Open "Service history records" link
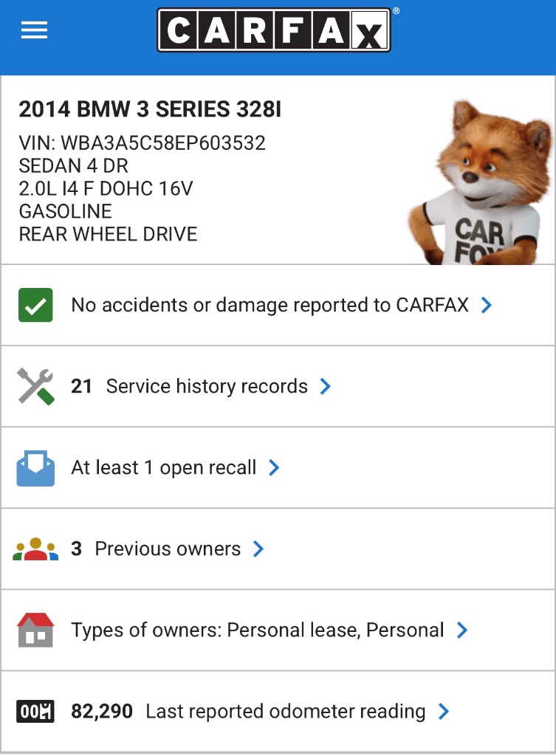The image size is (556, 756). coord(207,386)
